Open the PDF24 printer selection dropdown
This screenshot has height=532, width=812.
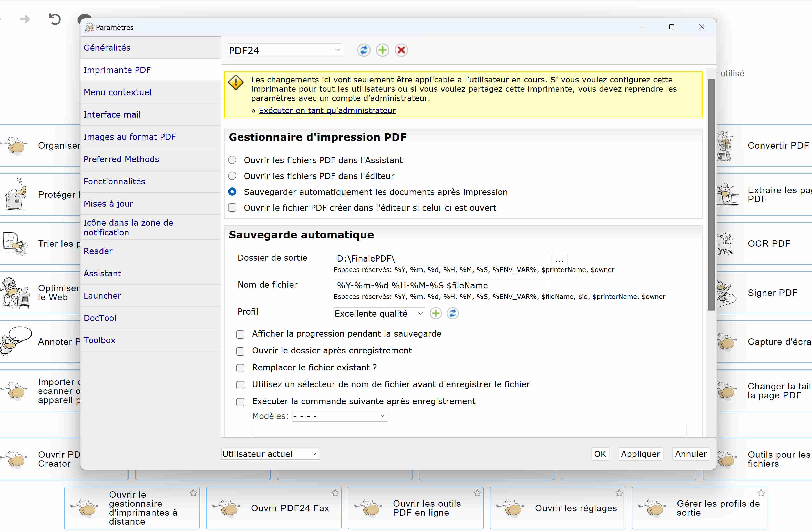(285, 50)
